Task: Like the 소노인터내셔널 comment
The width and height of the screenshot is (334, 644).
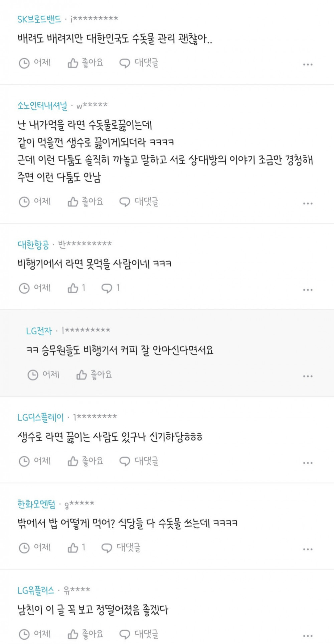Action: pyautogui.click(x=85, y=202)
